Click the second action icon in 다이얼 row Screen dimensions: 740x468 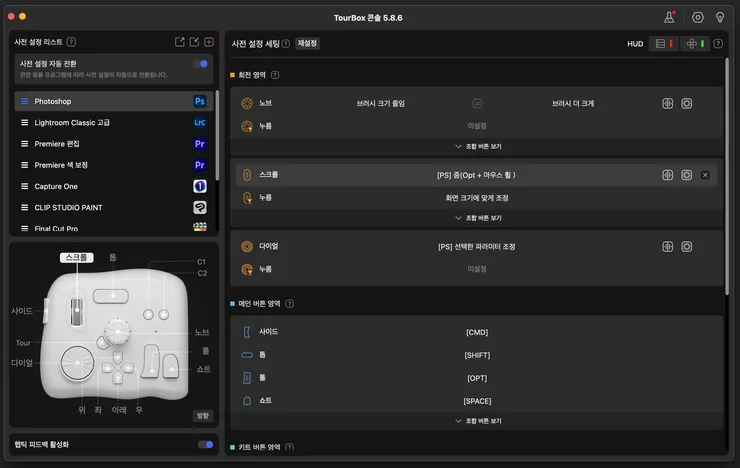click(687, 247)
